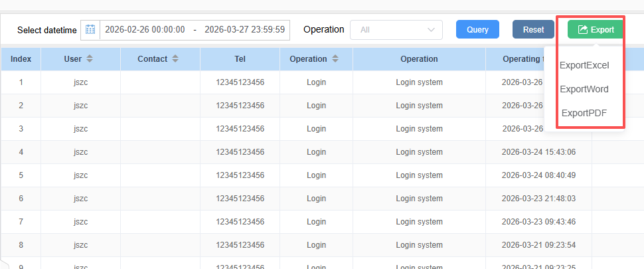Open the Operation dropdown set to All

point(396,30)
